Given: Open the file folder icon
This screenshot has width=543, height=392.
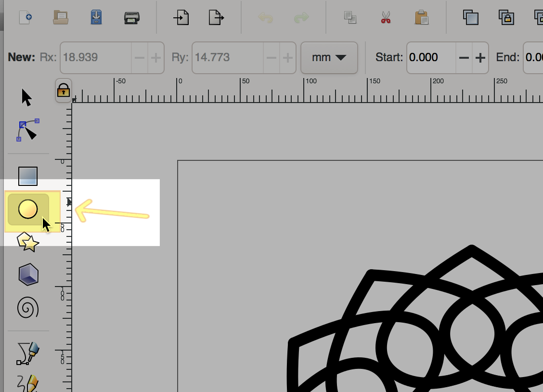Looking at the screenshot, I should (61, 18).
